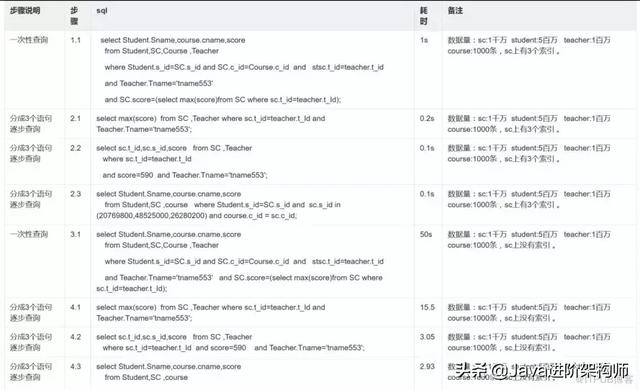Click 分成3个语句 description in row 2.1

coord(31,124)
